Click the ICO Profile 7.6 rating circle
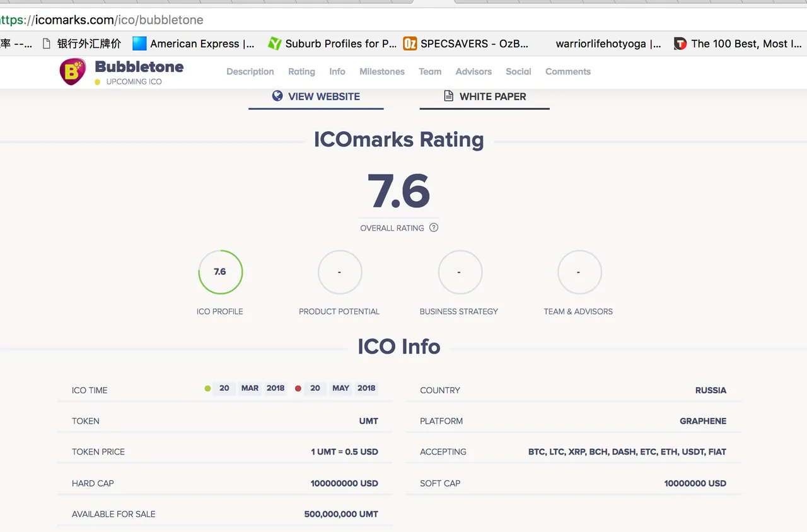This screenshot has height=532, width=807. tap(220, 272)
